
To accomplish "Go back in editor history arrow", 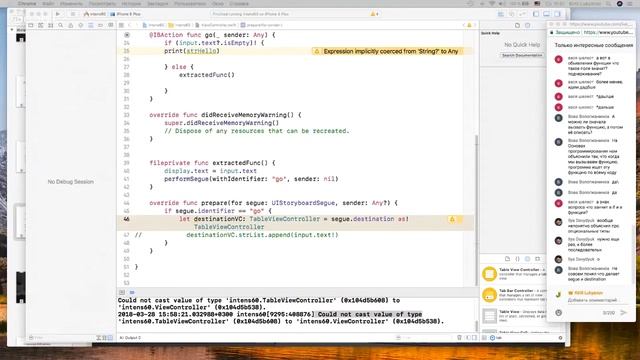I will point(130,25).
